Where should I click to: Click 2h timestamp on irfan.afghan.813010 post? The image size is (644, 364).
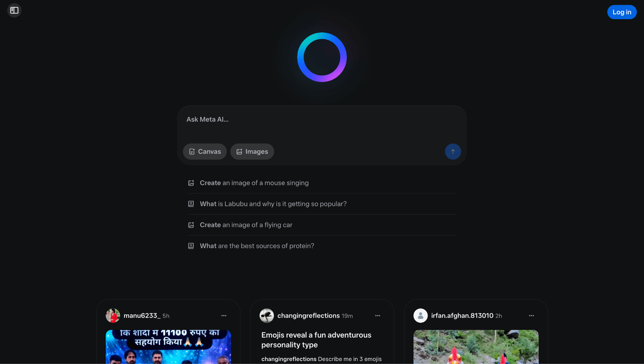click(499, 316)
